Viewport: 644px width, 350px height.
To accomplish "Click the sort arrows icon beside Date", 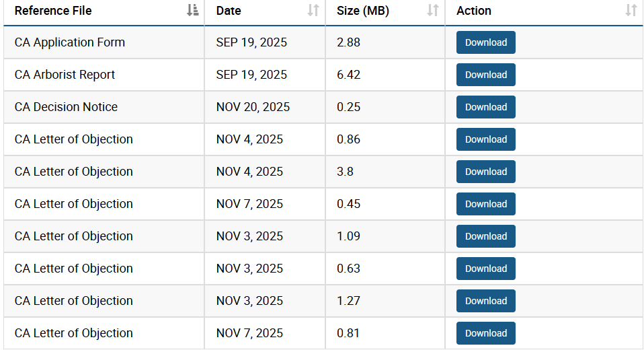I will pos(313,10).
